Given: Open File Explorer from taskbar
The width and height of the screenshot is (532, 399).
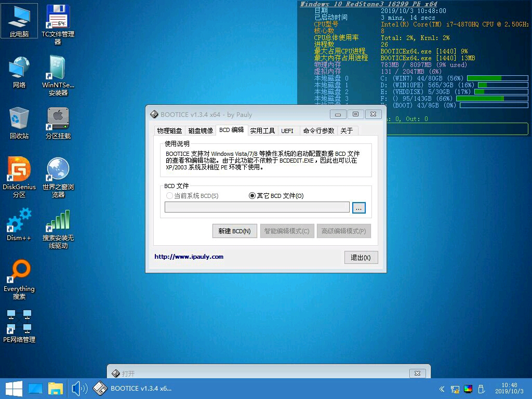Looking at the screenshot, I should point(55,389).
